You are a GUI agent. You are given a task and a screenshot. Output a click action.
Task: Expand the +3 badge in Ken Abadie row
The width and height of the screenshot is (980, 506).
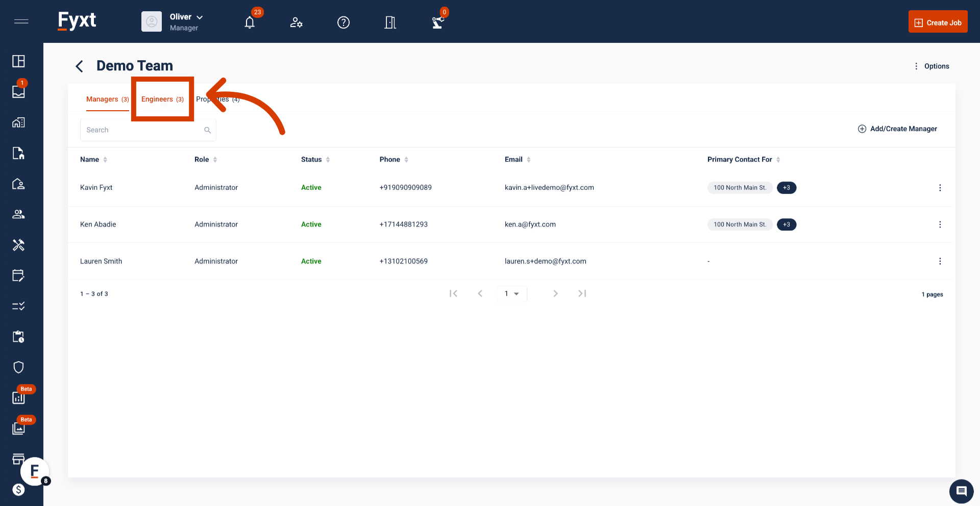click(x=787, y=224)
